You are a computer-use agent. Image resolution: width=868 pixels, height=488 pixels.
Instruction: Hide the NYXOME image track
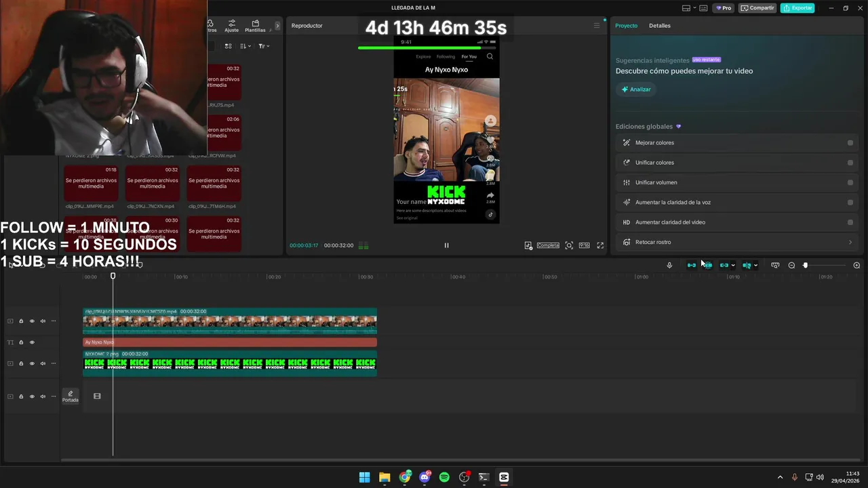(x=32, y=363)
